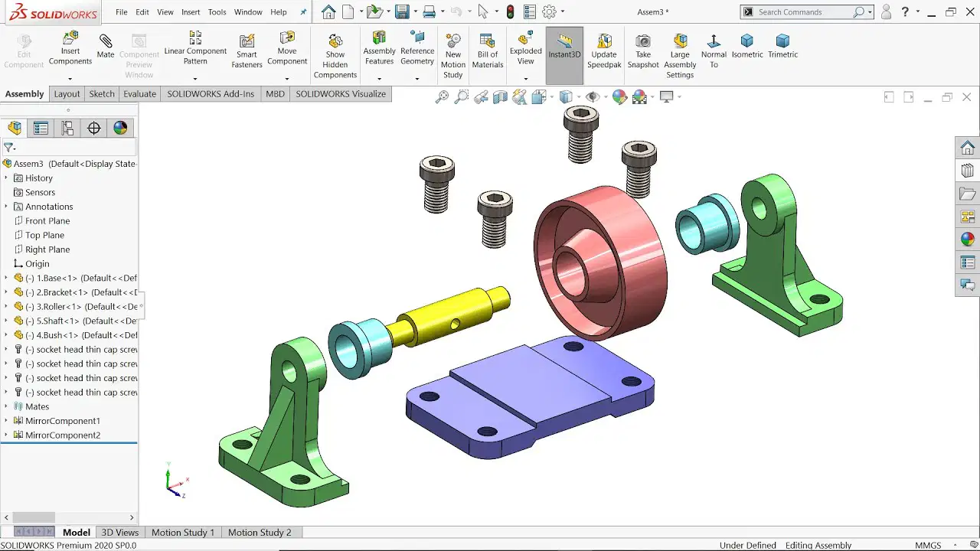Click the Home icon in toolbar

coord(328,11)
